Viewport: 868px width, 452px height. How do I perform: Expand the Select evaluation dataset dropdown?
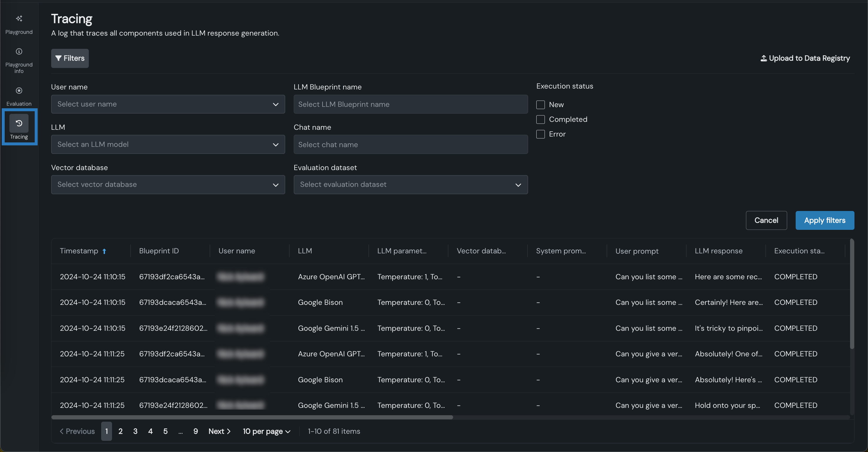(x=410, y=185)
